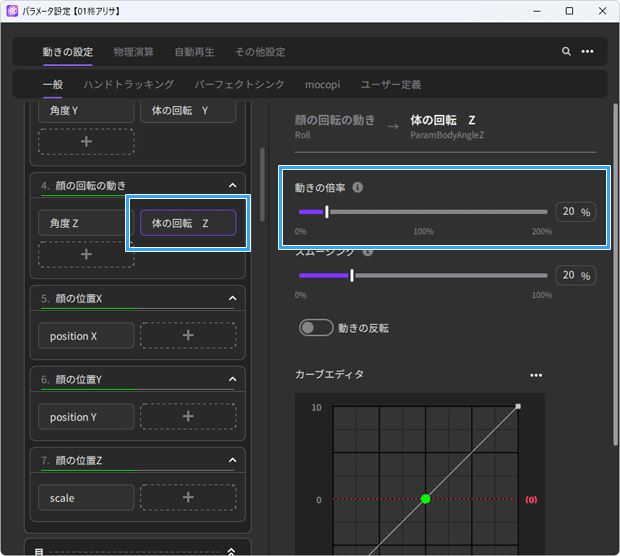The image size is (620, 556).
Task: Select the パーフェクトシンク sub-tab
Action: [239, 84]
